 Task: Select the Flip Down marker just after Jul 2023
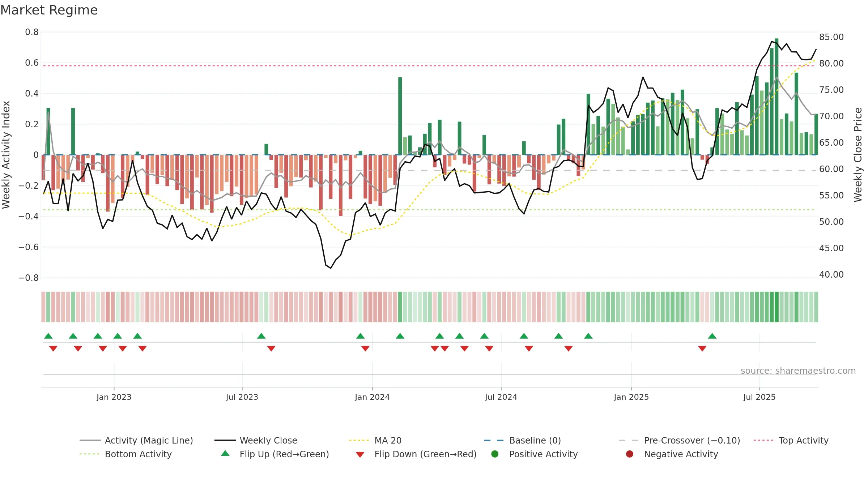pos(271,348)
